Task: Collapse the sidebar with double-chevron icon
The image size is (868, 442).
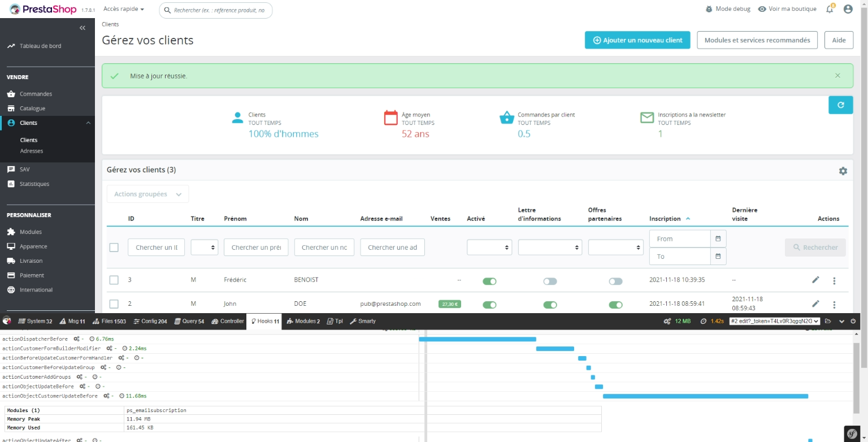Action: pos(83,28)
